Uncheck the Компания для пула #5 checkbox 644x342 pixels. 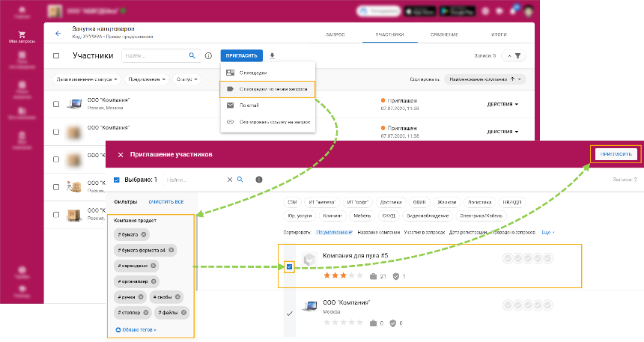click(289, 266)
